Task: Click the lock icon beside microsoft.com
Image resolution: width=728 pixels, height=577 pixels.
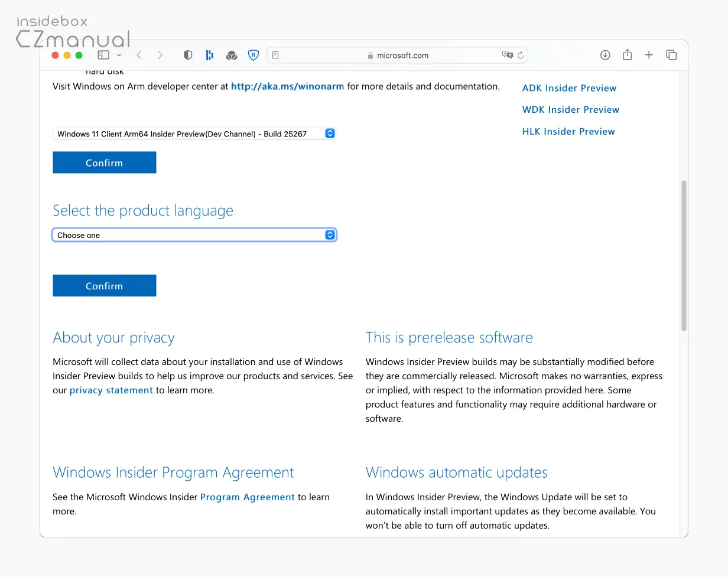Action: [370, 56]
